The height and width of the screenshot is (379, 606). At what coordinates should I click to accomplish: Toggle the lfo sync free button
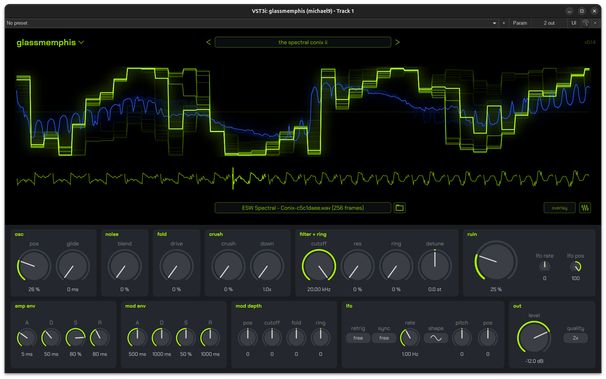(384, 338)
